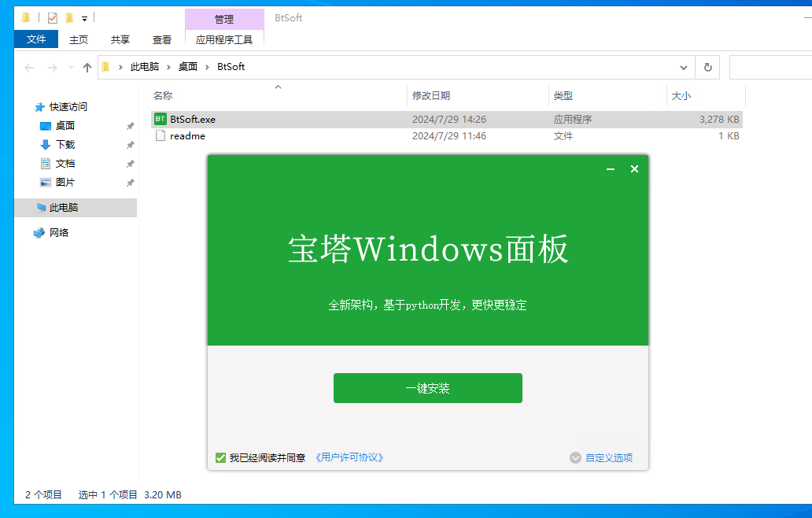Click the 应用程序 type cell
The width and height of the screenshot is (812, 518).
click(x=573, y=119)
